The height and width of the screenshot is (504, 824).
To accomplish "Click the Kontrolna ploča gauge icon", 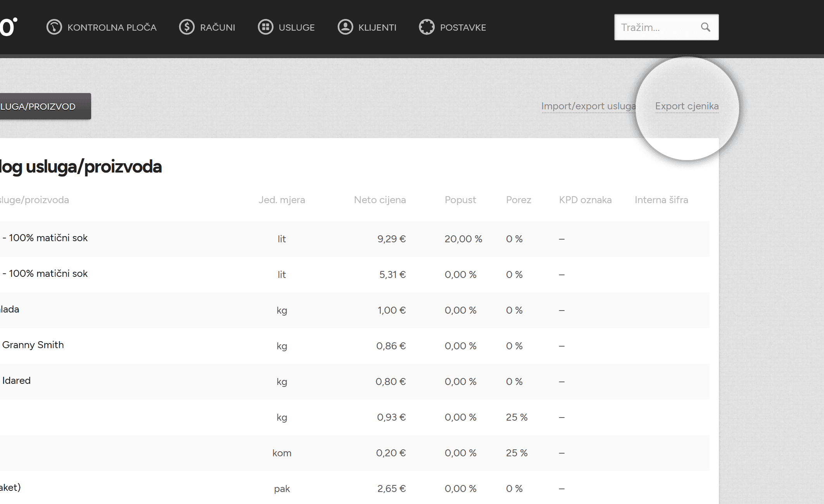I will click(54, 27).
